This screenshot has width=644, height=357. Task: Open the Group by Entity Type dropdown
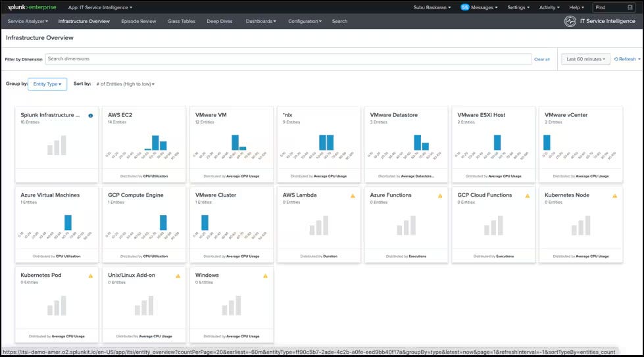coord(47,84)
